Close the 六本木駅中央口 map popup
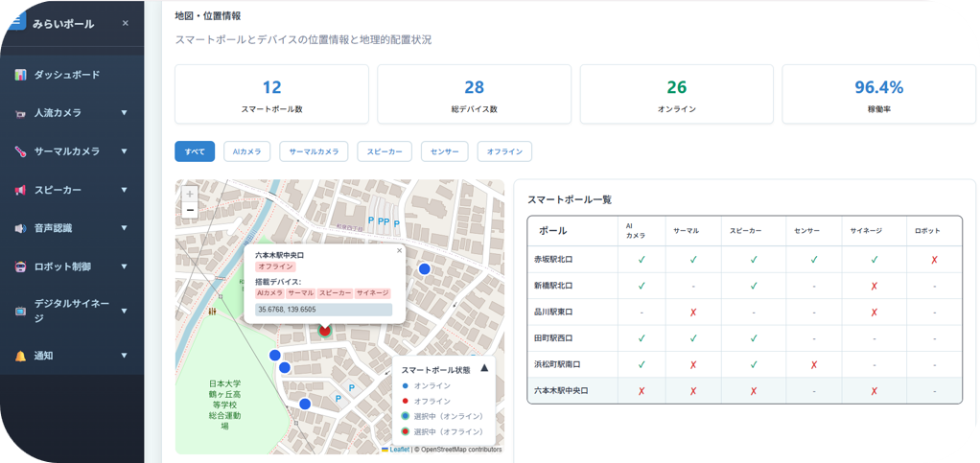 tap(400, 250)
